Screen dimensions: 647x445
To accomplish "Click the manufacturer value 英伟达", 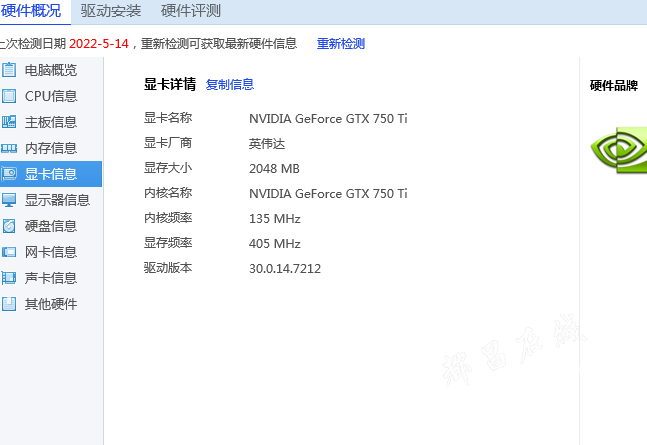I will [267, 144].
